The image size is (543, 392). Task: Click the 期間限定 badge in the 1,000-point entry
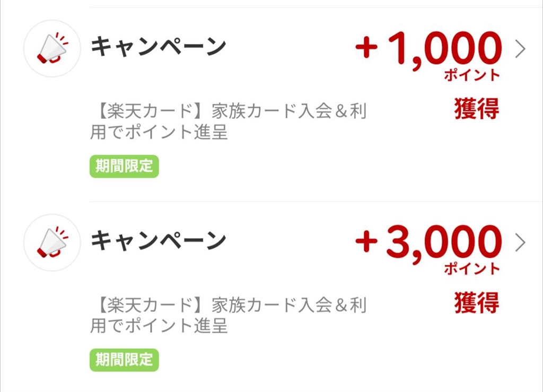[x=124, y=166]
